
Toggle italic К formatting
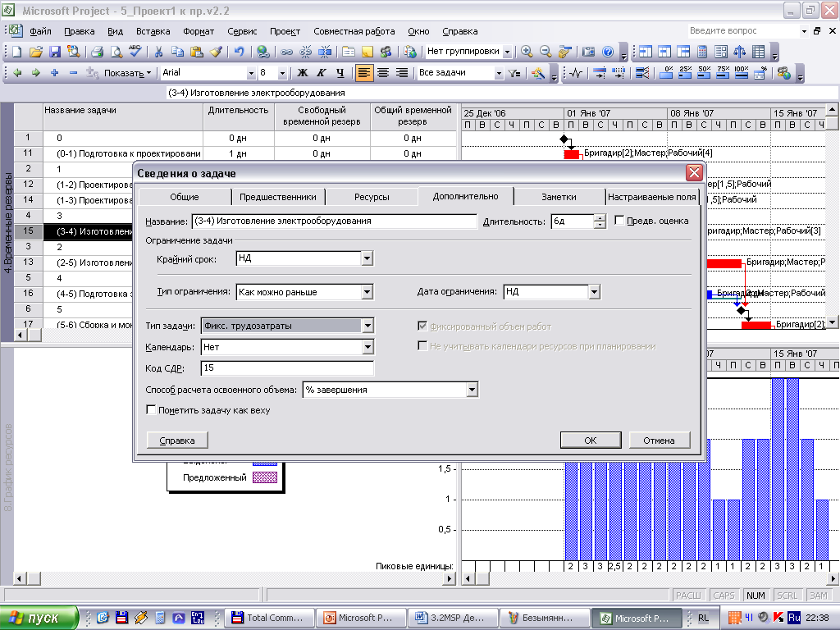pyautogui.click(x=322, y=72)
